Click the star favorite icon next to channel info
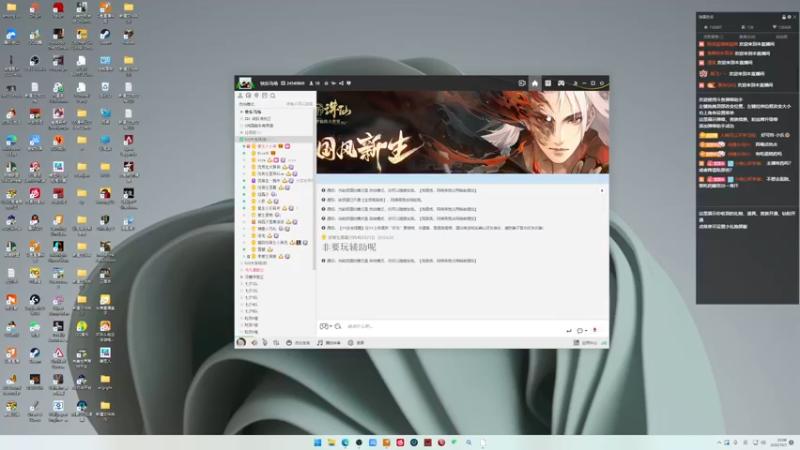The width and height of the screenshot is (800, 450). [x=327, y=83]
